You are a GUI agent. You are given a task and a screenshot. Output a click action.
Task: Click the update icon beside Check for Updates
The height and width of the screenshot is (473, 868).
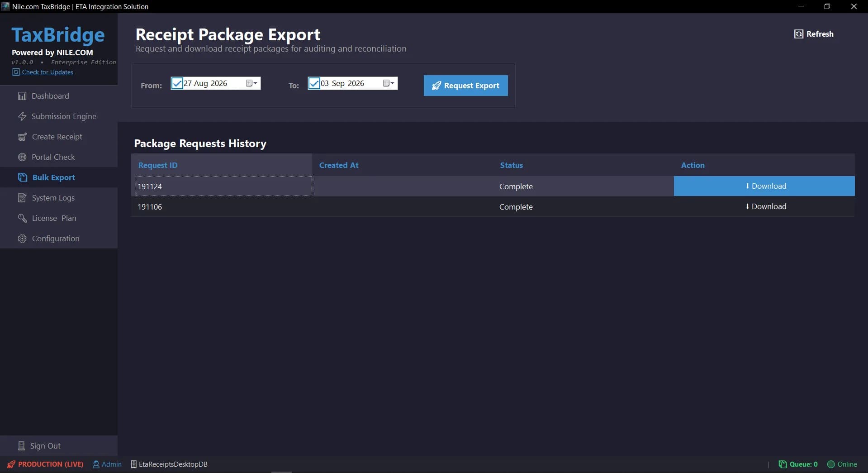[16, 72]
